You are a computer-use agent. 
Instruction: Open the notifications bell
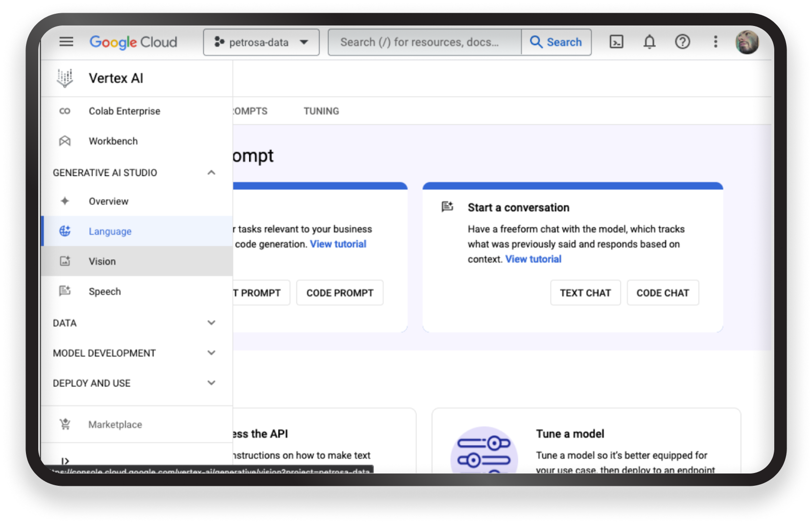[x=649, y=42]
